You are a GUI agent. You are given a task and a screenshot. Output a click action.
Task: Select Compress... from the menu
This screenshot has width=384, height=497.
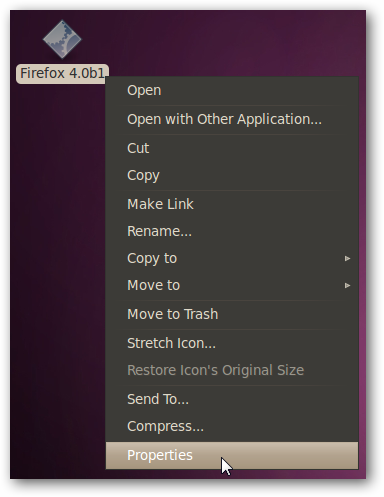pyautogui.click(x=232, y=426)
